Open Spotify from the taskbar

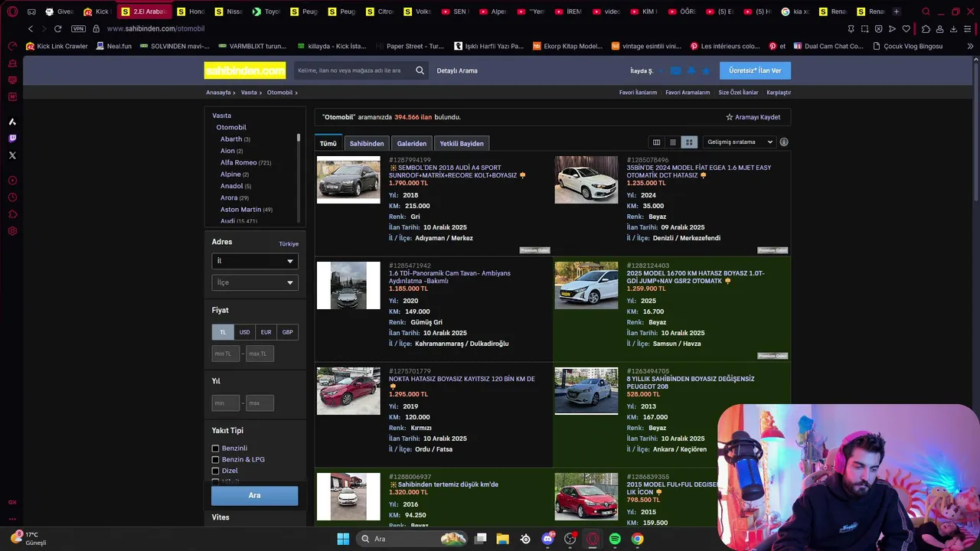pos(615,539)
